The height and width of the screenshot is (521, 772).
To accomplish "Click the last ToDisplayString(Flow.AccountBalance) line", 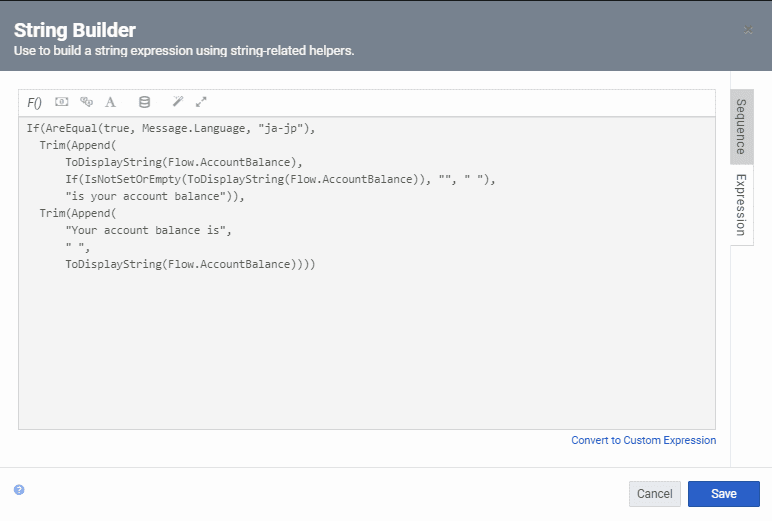I will point(190,265).
